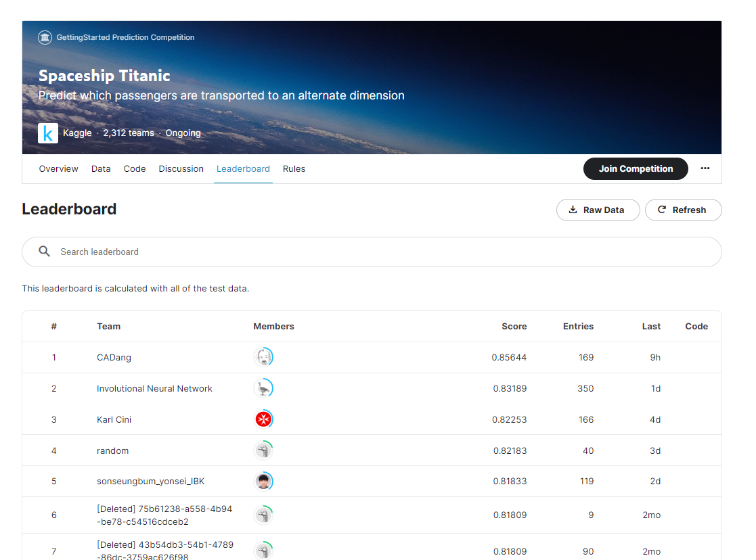
Task: Click the entries count 350
Action: [x=585, y=388]
